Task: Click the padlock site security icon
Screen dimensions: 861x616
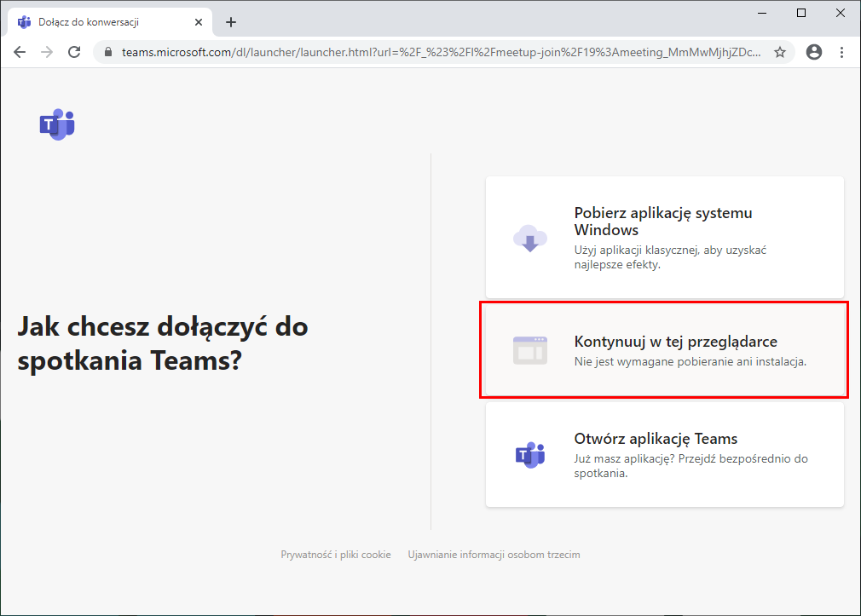Action: [108, 52]
